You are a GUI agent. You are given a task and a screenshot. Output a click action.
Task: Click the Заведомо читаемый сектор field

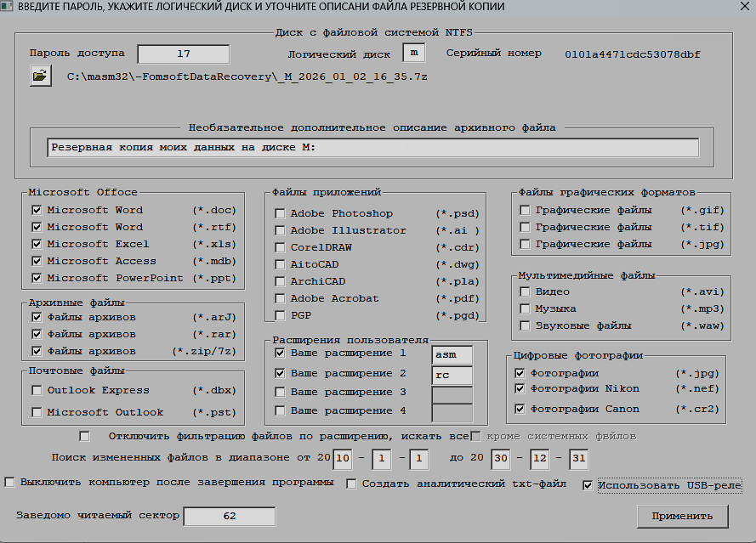click(x=229, y=516)
